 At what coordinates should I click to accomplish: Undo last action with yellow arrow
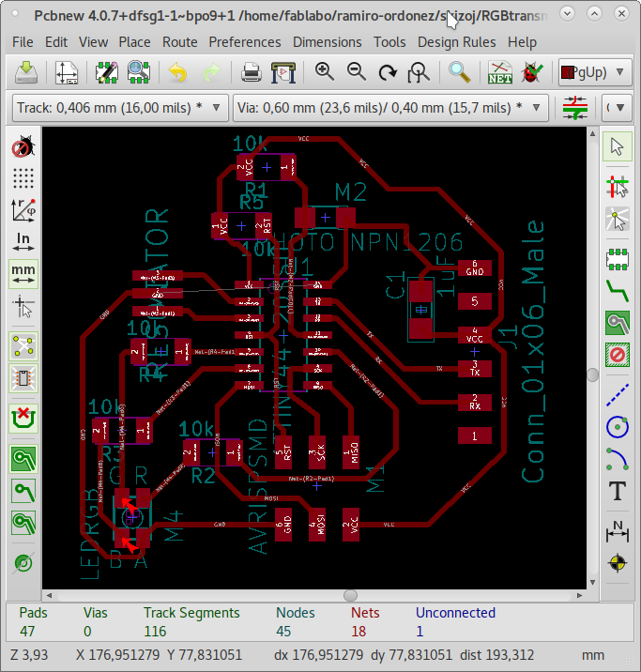coord(177,72)
